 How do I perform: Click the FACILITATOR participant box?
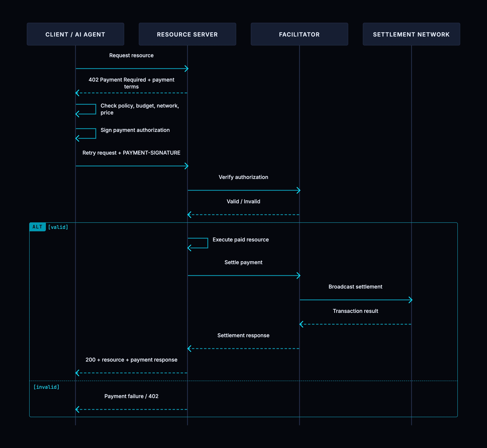pyautogui.click(x=299, y=34)
